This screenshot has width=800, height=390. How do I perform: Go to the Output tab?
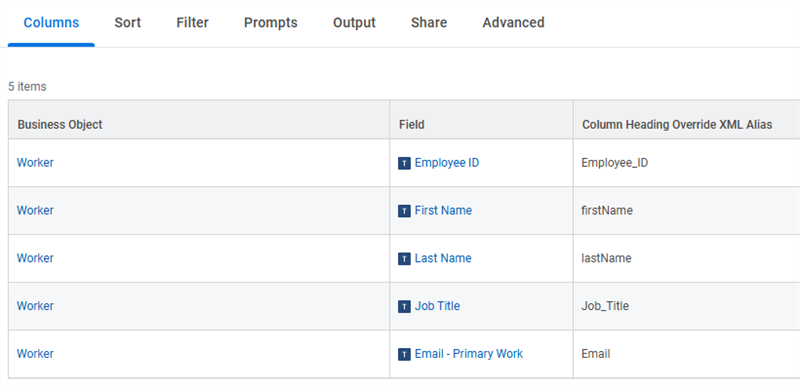pyautogui.click(x=354, y=23)
